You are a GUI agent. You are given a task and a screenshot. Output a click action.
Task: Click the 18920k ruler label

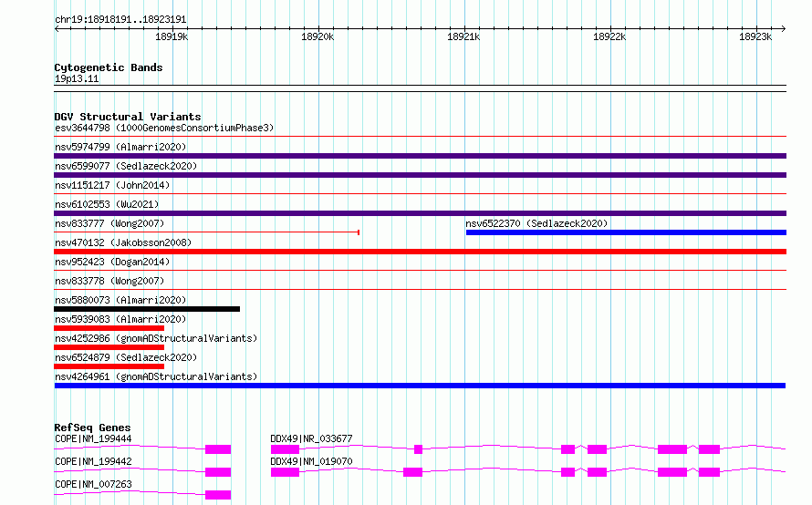click(318, 36)
